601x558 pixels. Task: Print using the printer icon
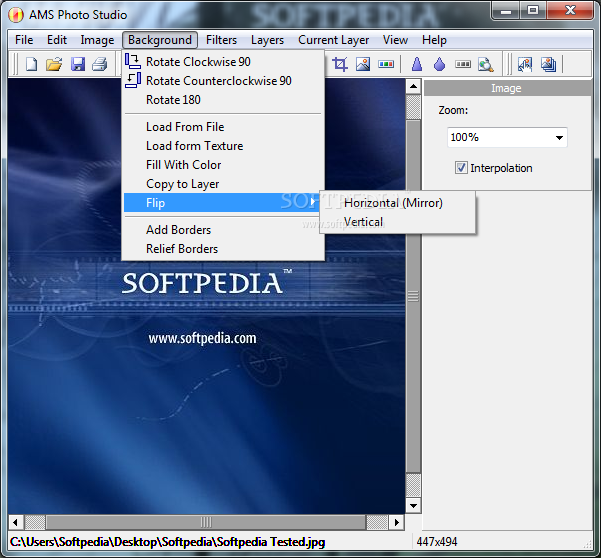click(x=100, y=64)
